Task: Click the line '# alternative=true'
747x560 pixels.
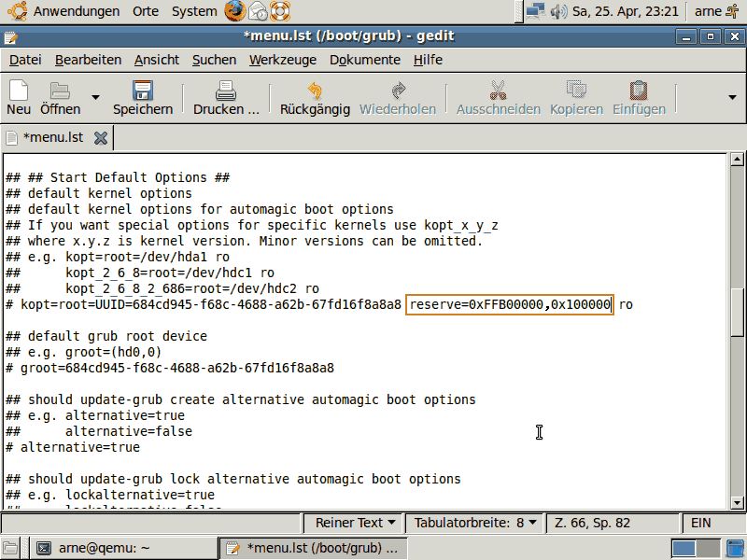Action: click(x=73, y=447)
